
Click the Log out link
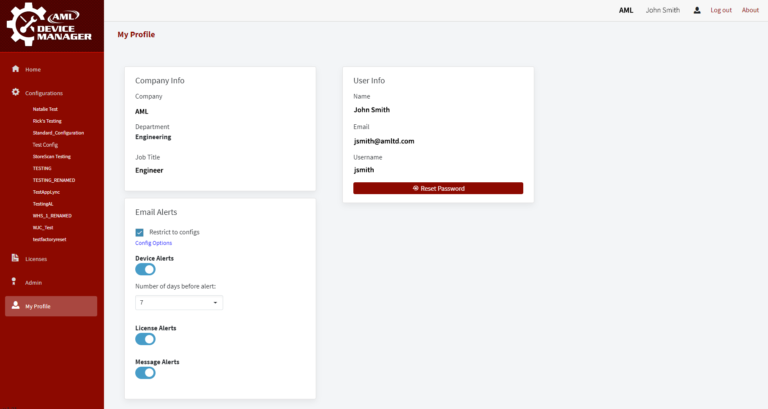[720, 10]
